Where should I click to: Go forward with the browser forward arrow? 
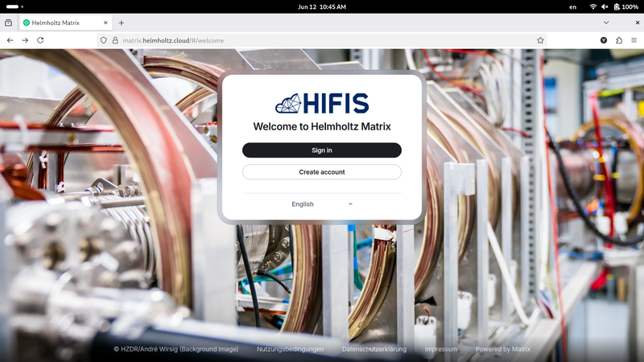coord(25,40)
